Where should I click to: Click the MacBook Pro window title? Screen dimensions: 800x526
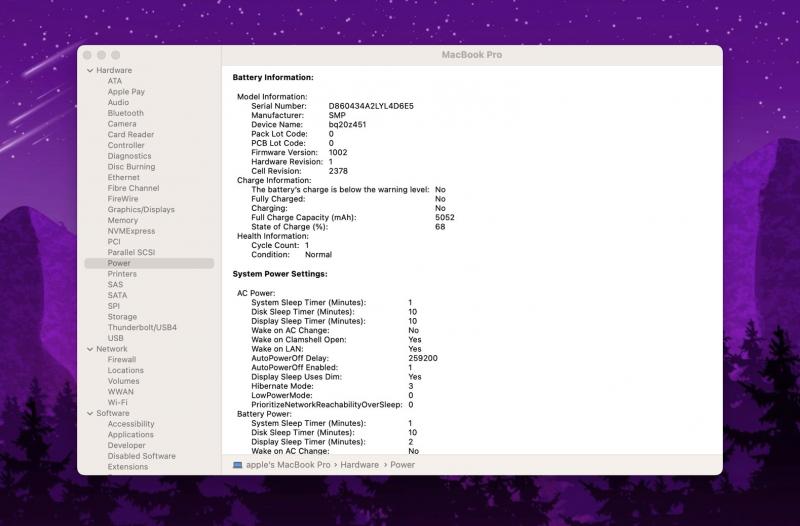pyautogui.click(x=472, y=55)
